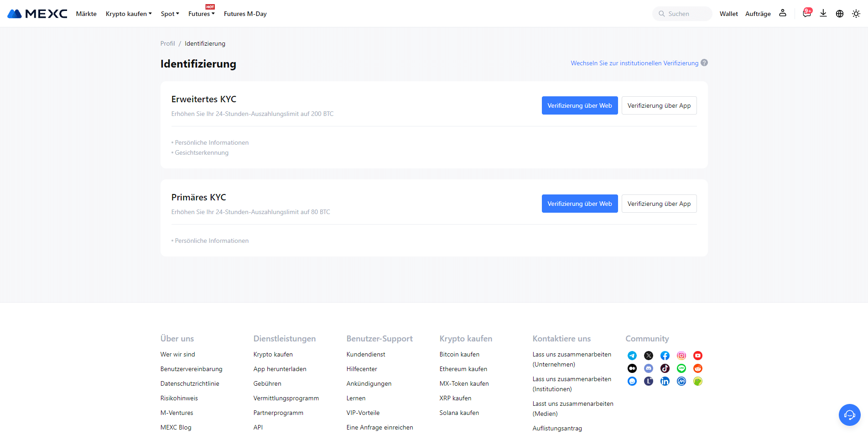Toggle the light/dark theme sun icon
Viewport: 868px width, 435px height.
tap(856, 14)
